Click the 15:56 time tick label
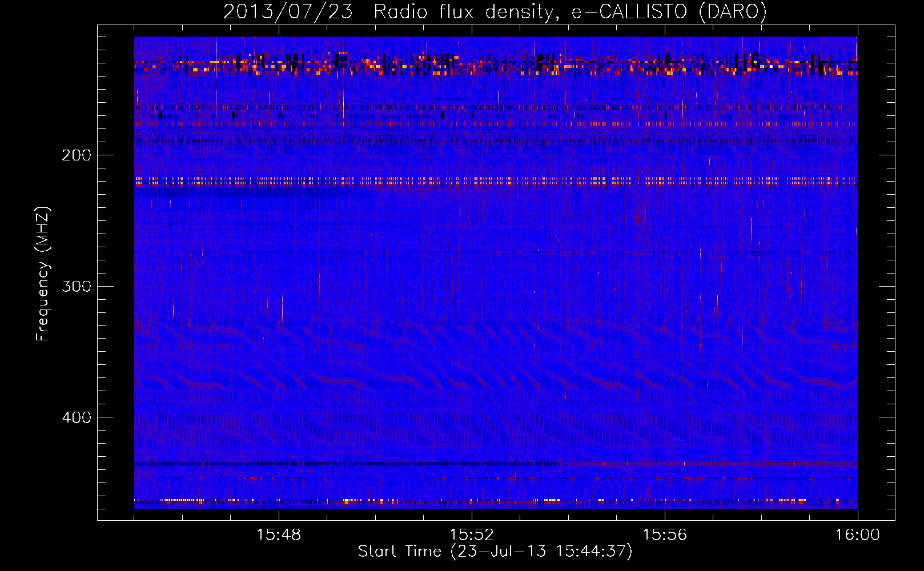This screenshot has height=571, width=924. (x=665, y=535)
